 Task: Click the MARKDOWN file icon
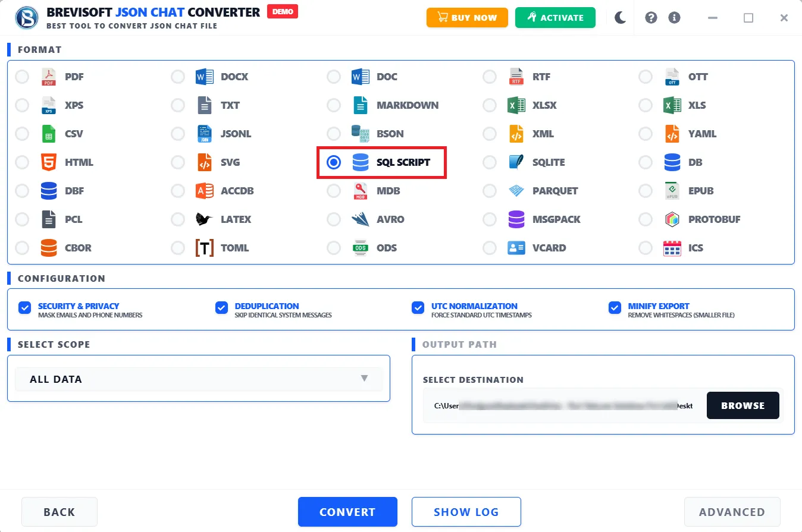[x=361, y=105]
